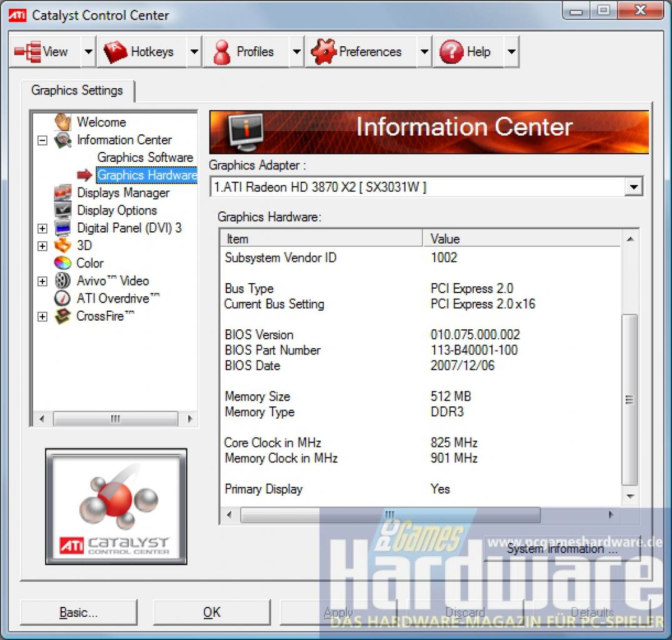672x640 pixels.
Task: Click the Profiles person icon
Action: click(221, 52)
